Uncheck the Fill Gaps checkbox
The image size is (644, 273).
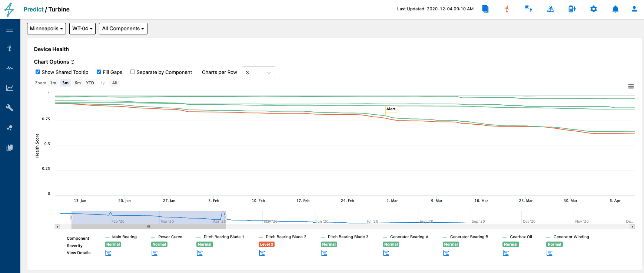(x=99, y=72)
